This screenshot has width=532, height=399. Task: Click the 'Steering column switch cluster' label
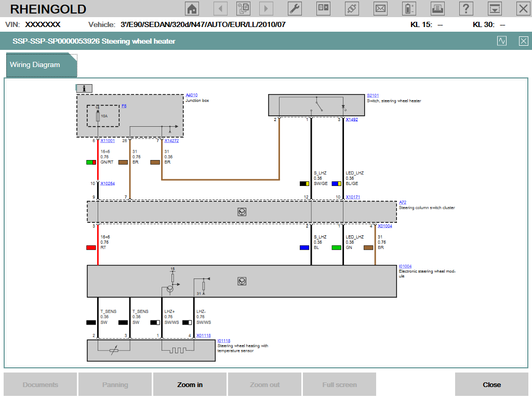point(427,208)
